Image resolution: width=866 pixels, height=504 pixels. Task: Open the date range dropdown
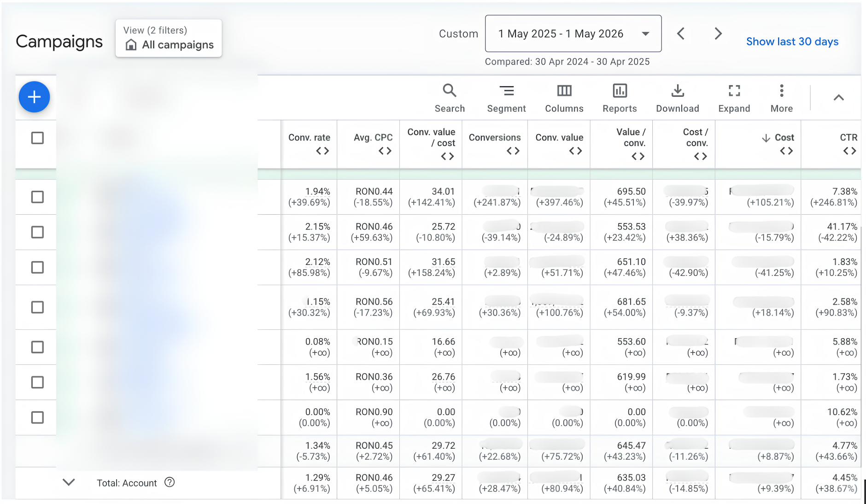573,34
